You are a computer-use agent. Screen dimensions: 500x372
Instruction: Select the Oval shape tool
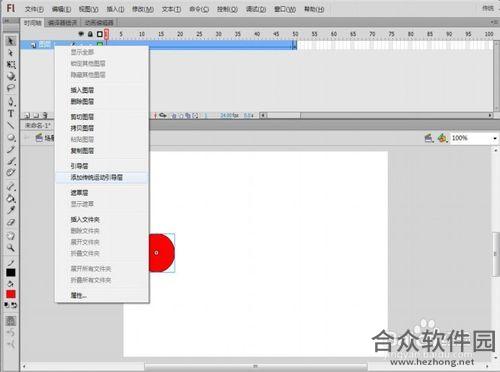click(11, 137)
